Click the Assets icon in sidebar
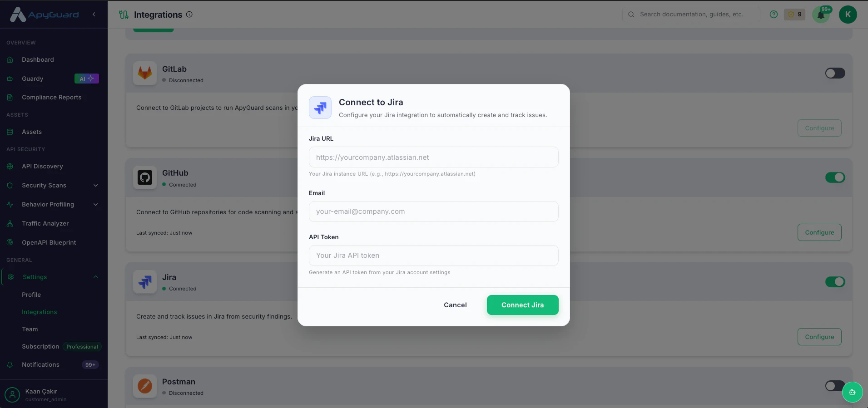The image size is (868, 408). 10,132
